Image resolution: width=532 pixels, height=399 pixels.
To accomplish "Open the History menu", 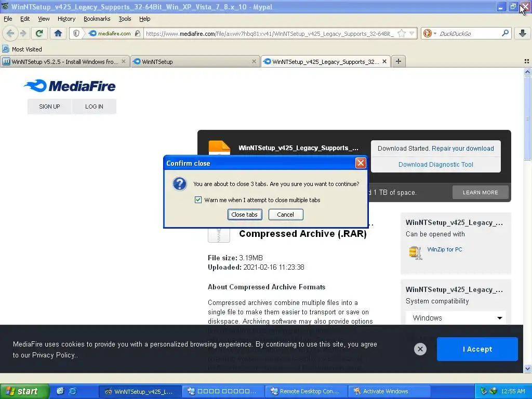I will 66,19.
